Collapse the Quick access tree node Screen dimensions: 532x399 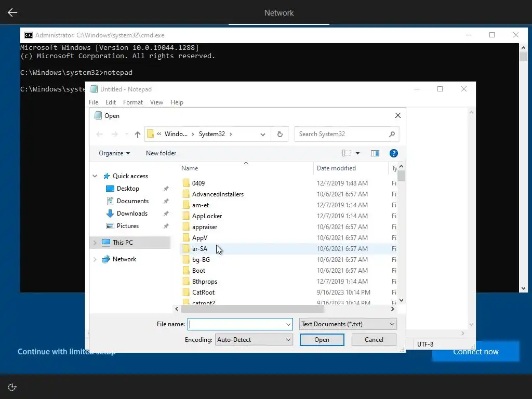95,176
